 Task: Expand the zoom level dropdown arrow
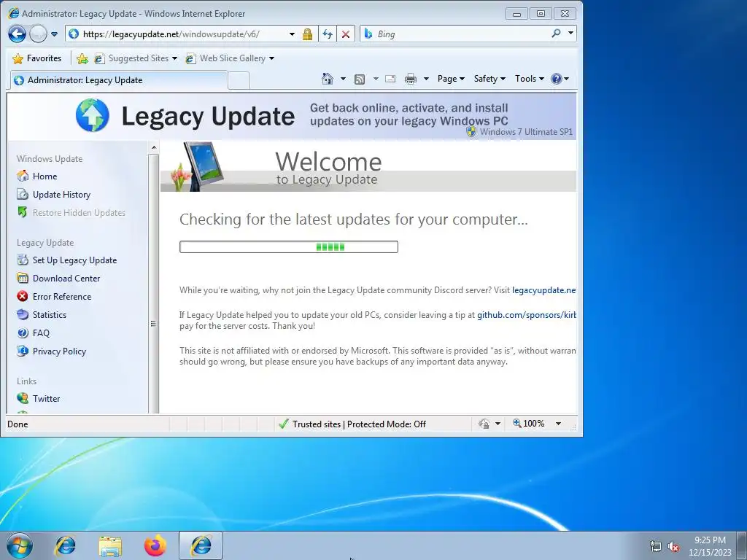coord(558,424)
